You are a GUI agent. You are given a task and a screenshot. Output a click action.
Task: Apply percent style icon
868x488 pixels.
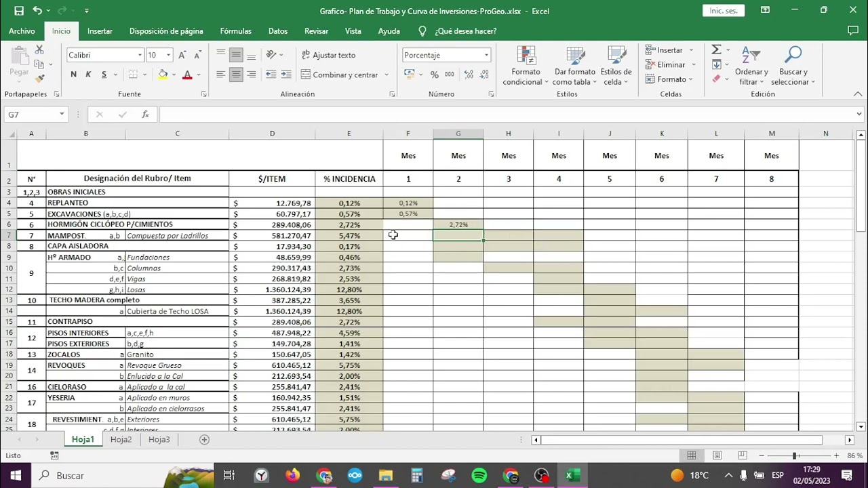click(x=434, y=75)
